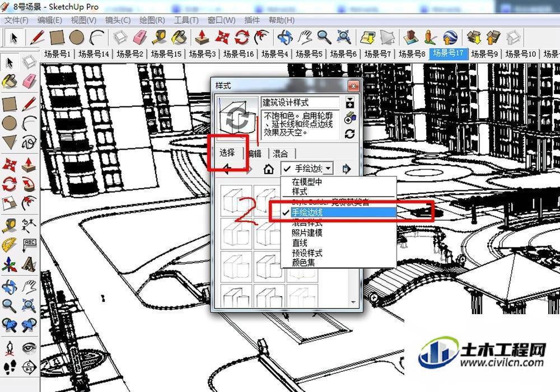This screenshot has width=560, height=392.
Task: Choose the Walk footprints tool
Action: pos(10,367)
